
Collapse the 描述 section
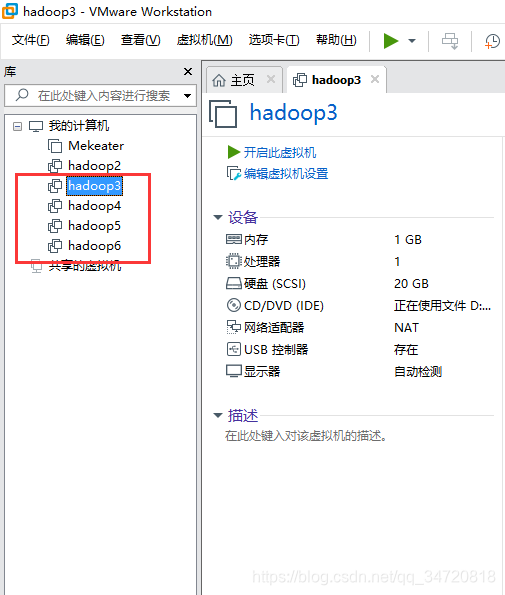(218, 416)
